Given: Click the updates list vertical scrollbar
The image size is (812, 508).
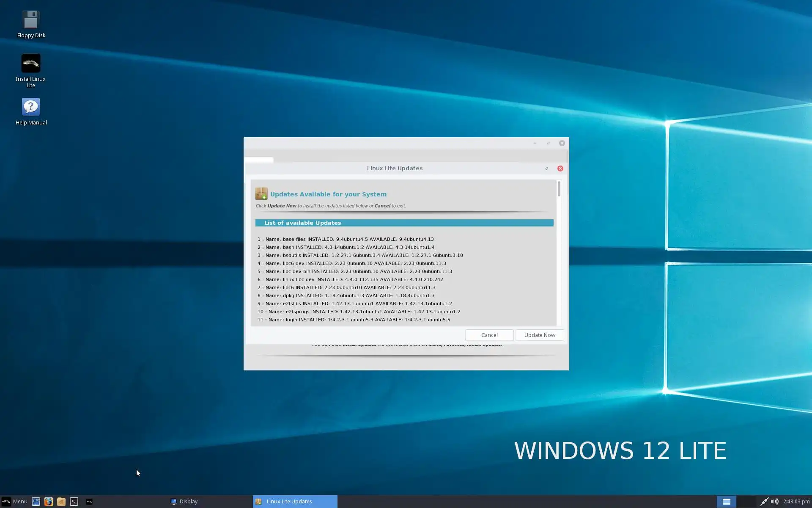Looking at the screenshot, I should 559,189.
